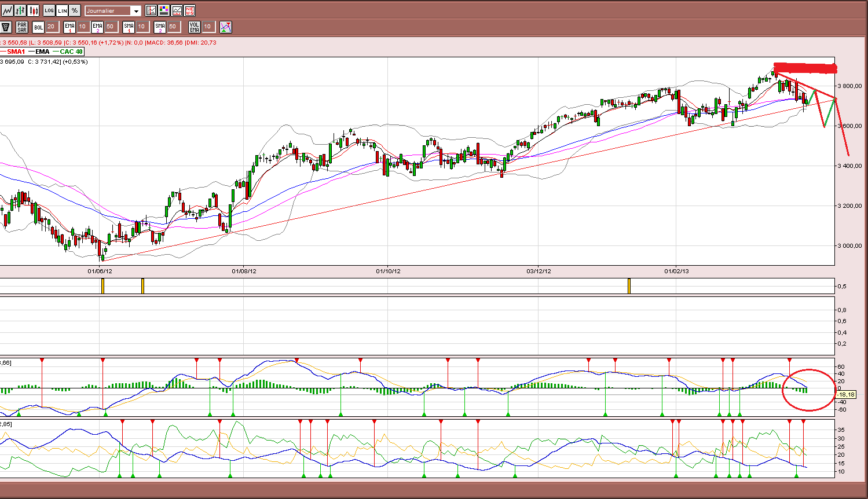Toggle the VOL EMA indicator
Viewport: 868px width, 499px height.
pyautogui.click(x=195, y=27)
